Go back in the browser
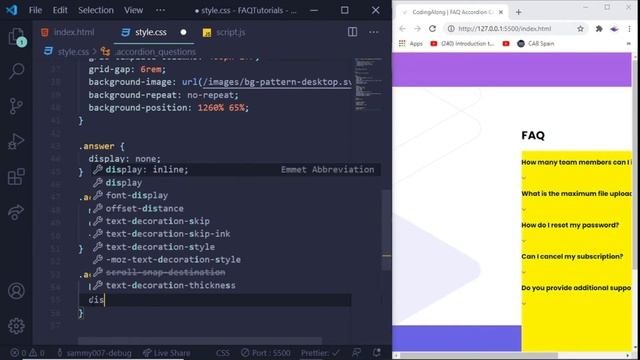The height and width of the screenshot is (360, 640). pos(402,29)
